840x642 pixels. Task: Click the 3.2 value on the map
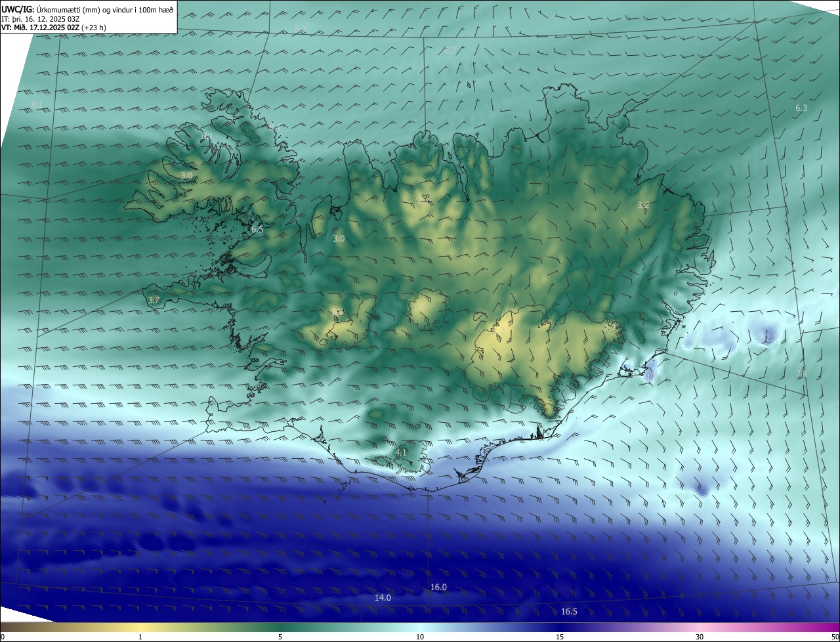[643, 205]
